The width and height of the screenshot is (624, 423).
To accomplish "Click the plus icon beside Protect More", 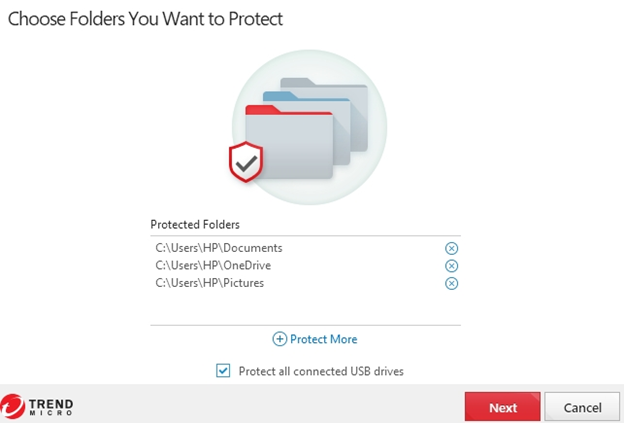I will click(x=279, y=339).
